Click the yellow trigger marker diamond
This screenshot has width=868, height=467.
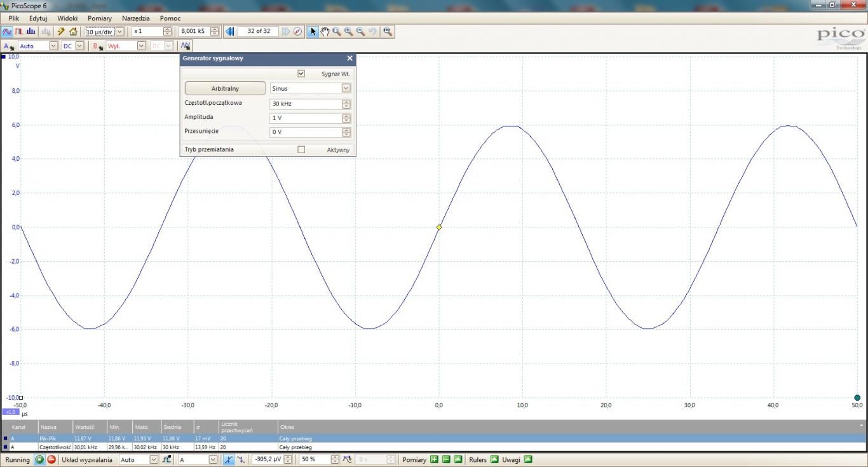tap(438, 227)
